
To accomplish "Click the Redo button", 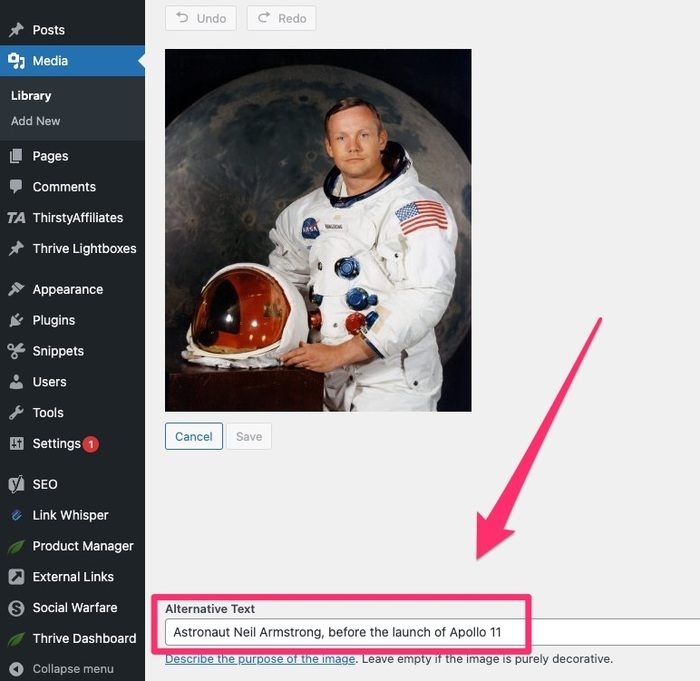I will pyautogui.click(x=282, y=18).
